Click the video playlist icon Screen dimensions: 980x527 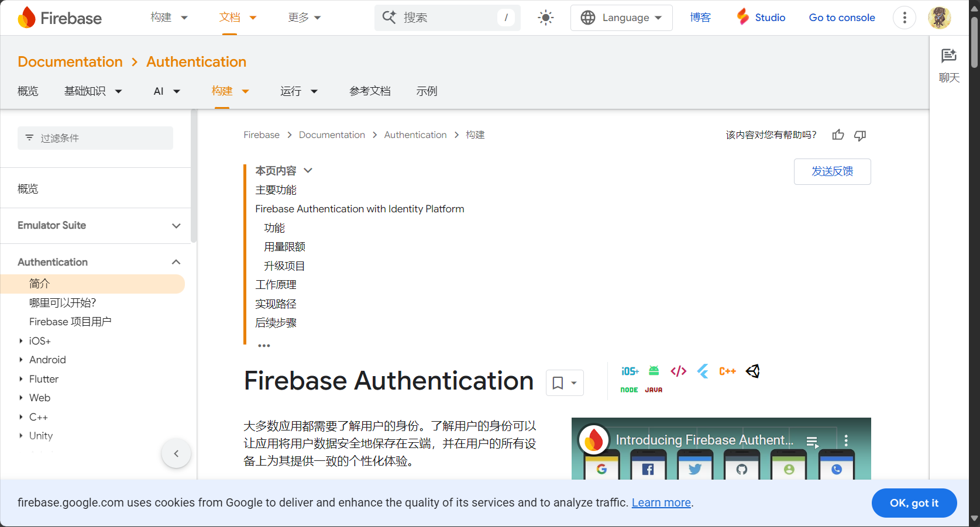pos(812,442)
